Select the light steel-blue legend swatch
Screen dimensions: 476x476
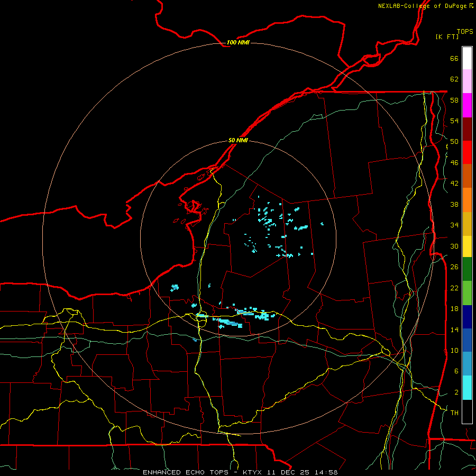pyautogui.click(x=467, y=364)
